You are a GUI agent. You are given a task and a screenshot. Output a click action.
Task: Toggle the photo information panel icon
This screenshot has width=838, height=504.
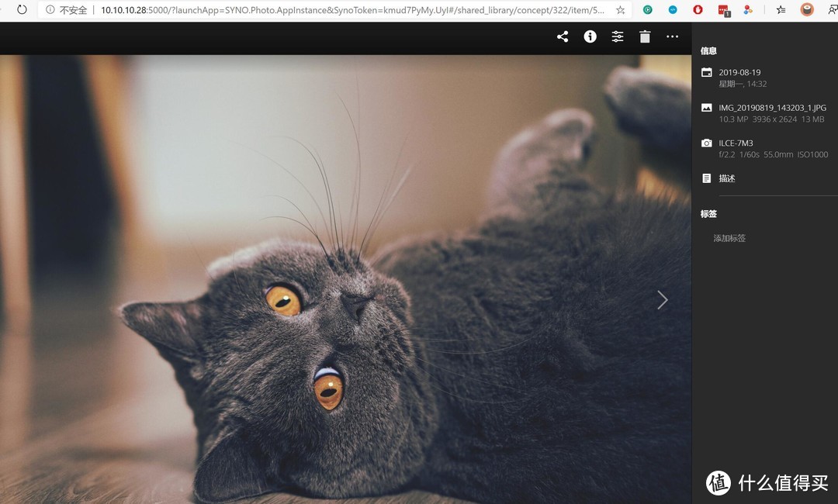(590, 36)
